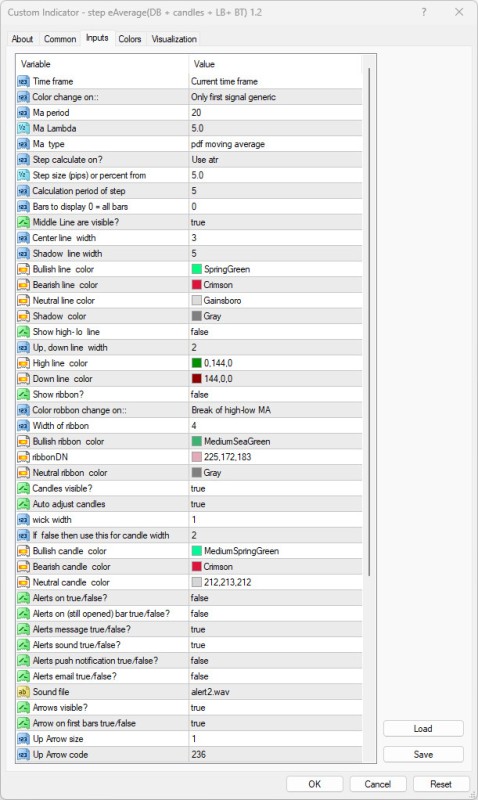Image resolution: width=478 pixels, height=800 pixels.
Task: Click the Reset button
Action: [440, 784]
